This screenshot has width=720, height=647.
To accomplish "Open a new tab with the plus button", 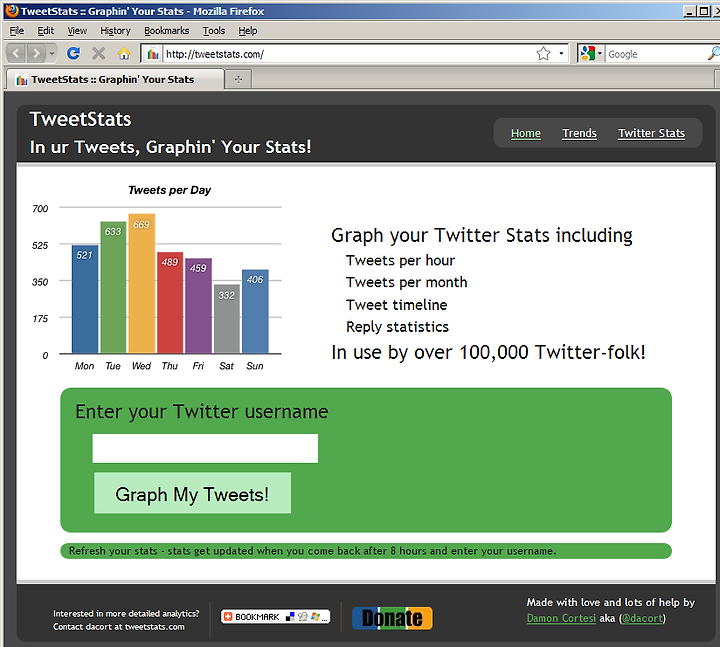I will [238, 79].
